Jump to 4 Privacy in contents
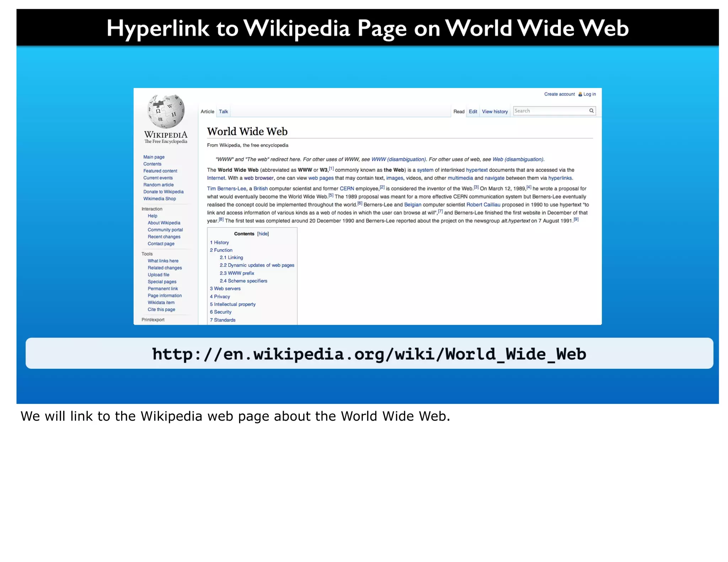The width and height of the screenshot is (728, 562). point(220,297)
